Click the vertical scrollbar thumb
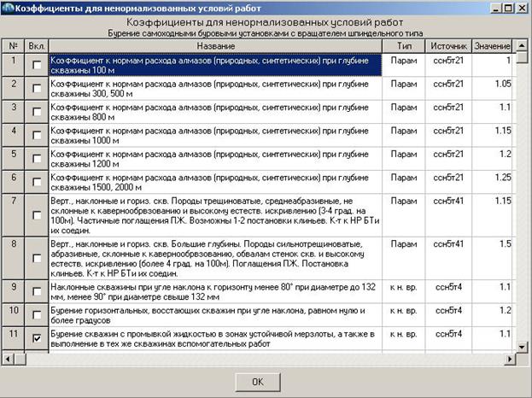 (x=522, y=57)
